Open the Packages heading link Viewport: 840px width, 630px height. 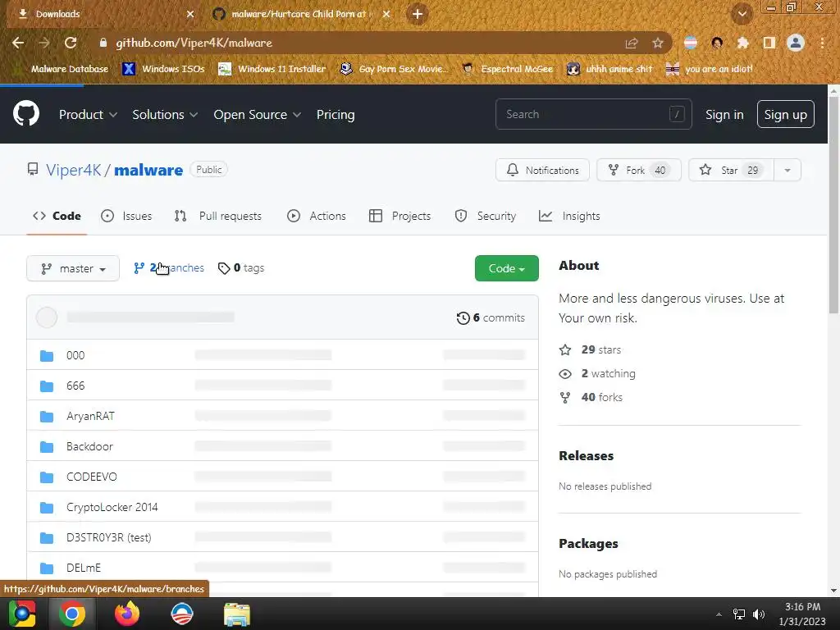(x=588, y=543)
